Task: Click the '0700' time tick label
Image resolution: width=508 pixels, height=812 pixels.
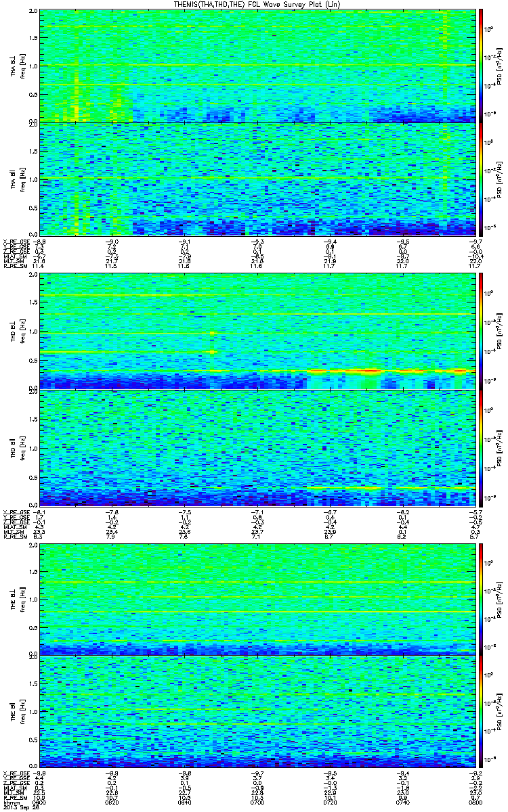Action: click(x=257, y=801)
